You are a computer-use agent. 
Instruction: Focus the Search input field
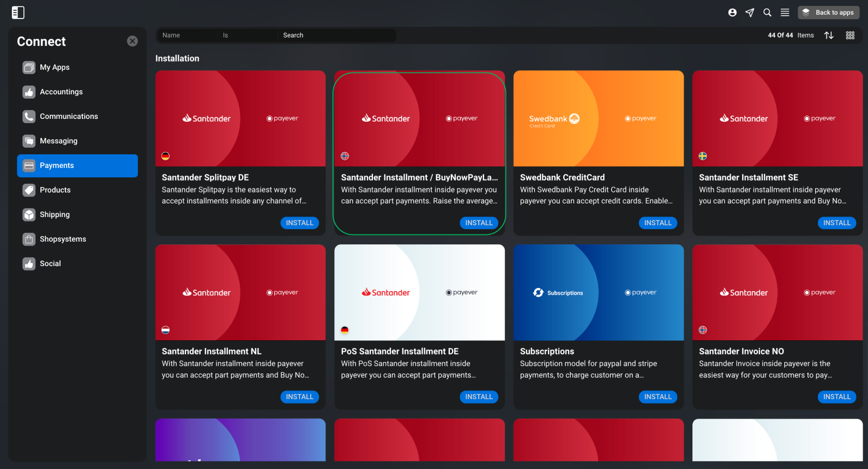(x=337, y=35)
